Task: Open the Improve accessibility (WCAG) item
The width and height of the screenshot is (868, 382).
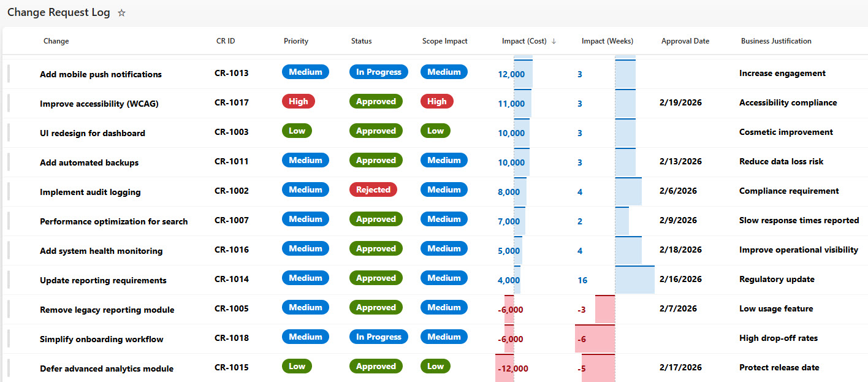Action: [99, 104]
